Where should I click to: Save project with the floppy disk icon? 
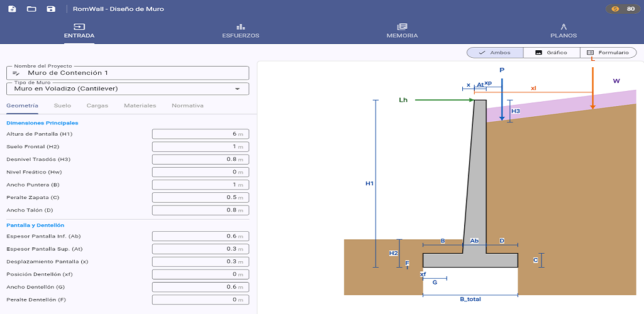click(51, 9)
